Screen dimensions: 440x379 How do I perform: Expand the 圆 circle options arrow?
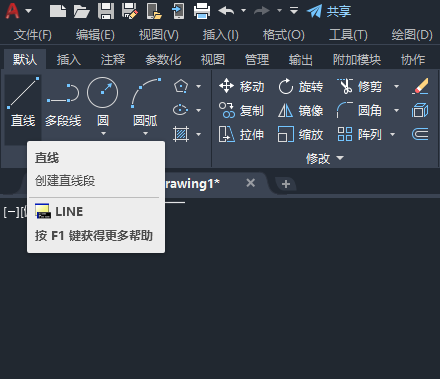tap(103, 134)
